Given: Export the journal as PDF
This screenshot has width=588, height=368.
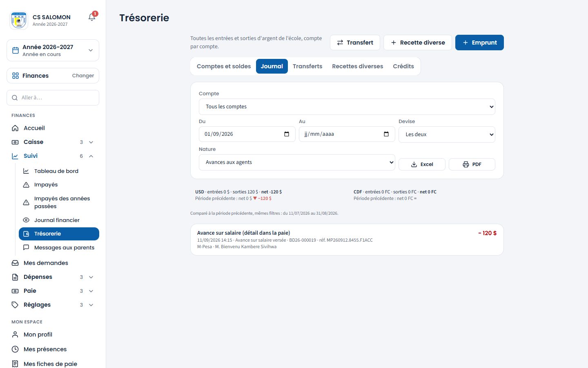Looking at the screenshot, I should tap(472, 164).
